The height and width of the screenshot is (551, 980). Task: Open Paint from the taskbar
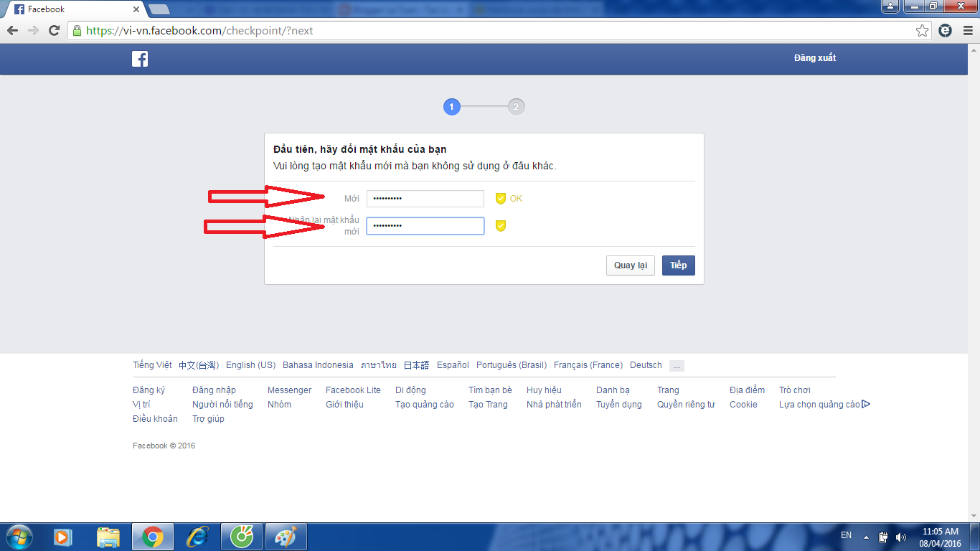coord(286,537)
